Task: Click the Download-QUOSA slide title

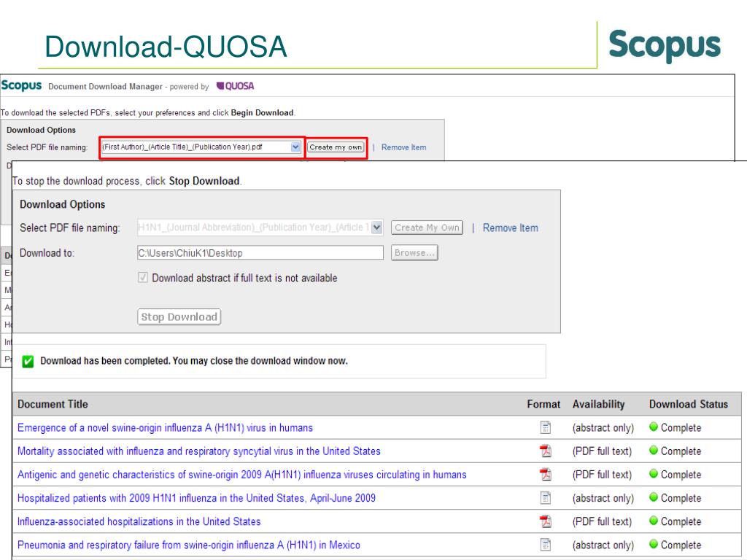Action: coord(166,47)
